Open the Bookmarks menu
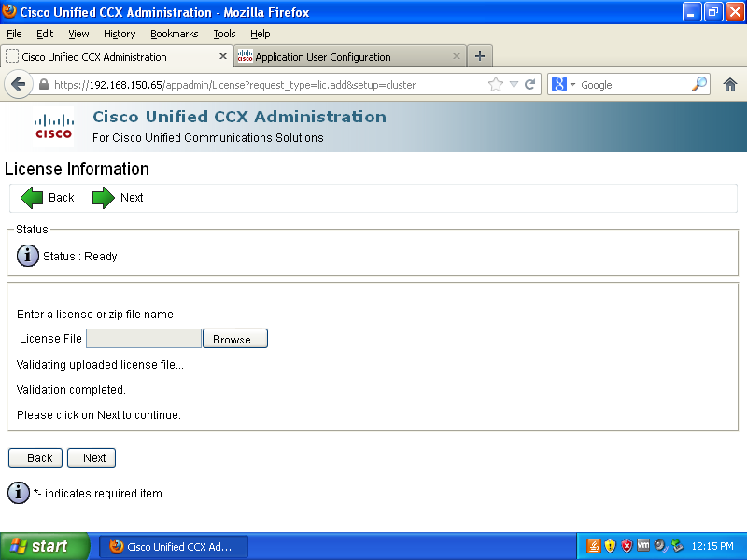This screenshot has width=747, height=560. pyautogui.click(x=175, y=34)
